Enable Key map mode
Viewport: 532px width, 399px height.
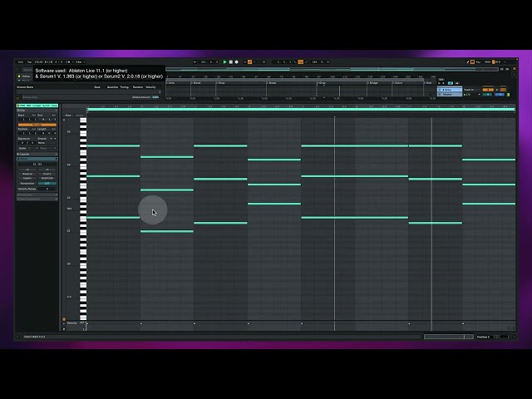point(478,62)
